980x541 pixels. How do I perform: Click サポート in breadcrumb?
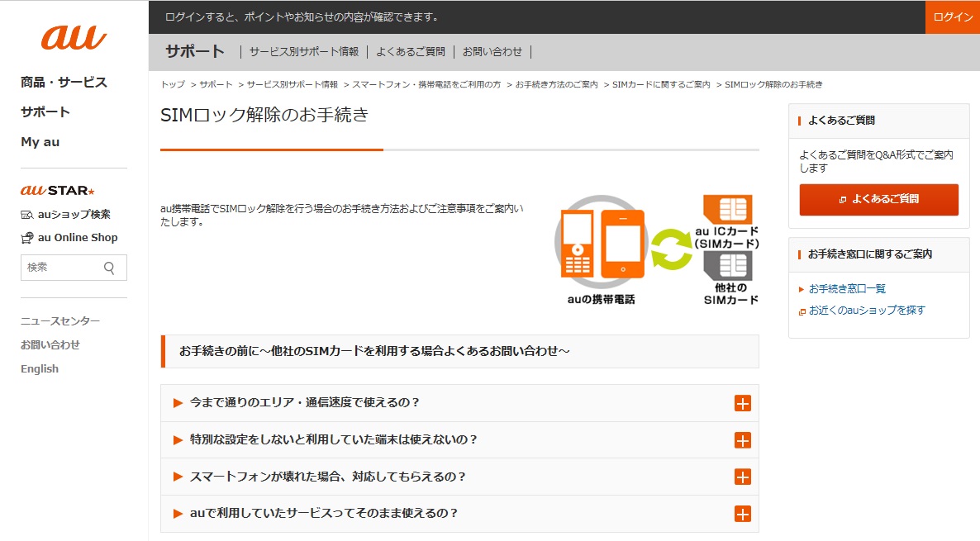pos(216,84)
